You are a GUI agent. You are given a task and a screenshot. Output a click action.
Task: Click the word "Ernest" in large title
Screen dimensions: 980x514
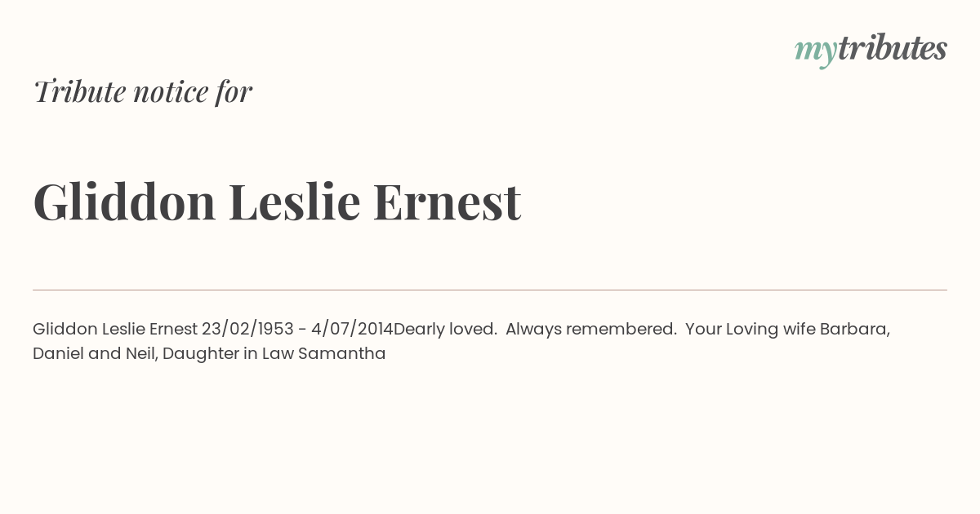447,203
